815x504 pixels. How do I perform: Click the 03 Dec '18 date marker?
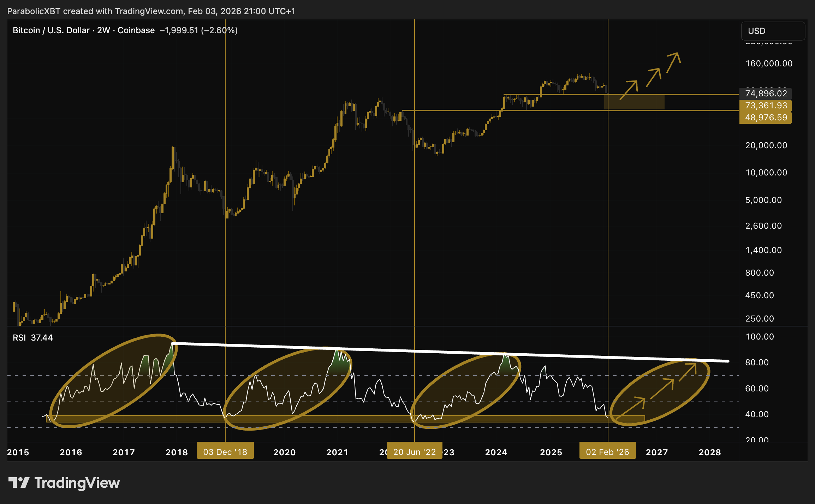coord(225,452)
